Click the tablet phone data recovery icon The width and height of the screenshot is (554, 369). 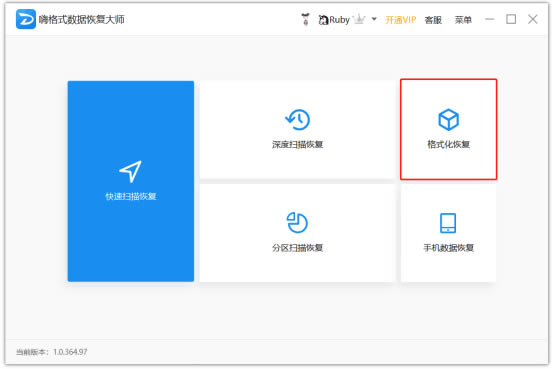(448, 223)
